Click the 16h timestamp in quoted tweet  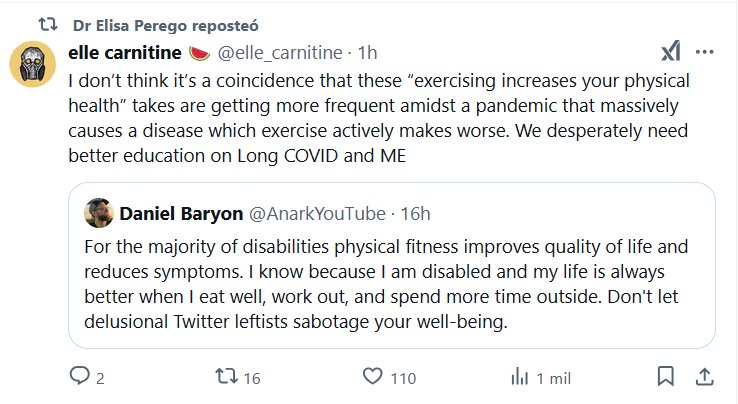pyautogui.click(x=414, y=213)
